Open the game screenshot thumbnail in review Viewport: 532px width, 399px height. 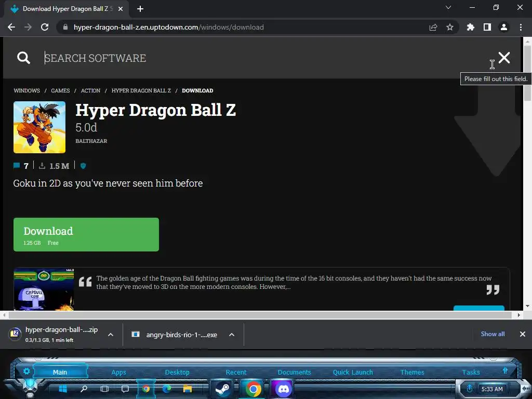(44, 289)
